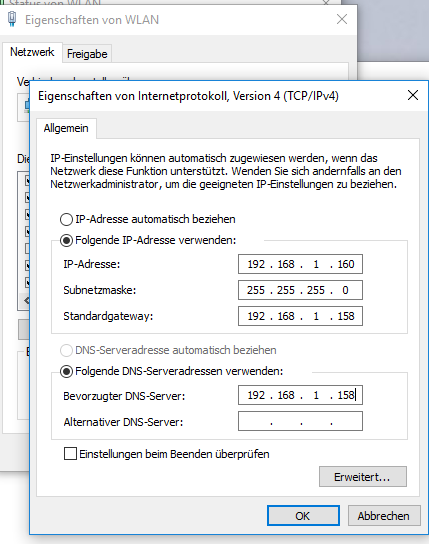
Task: Click the Standardgateway input field
Action: click(x=300, y=316)
